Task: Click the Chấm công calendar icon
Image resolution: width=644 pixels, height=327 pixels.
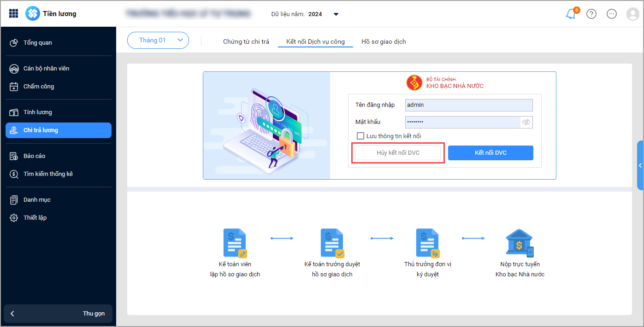Action: 14,87
